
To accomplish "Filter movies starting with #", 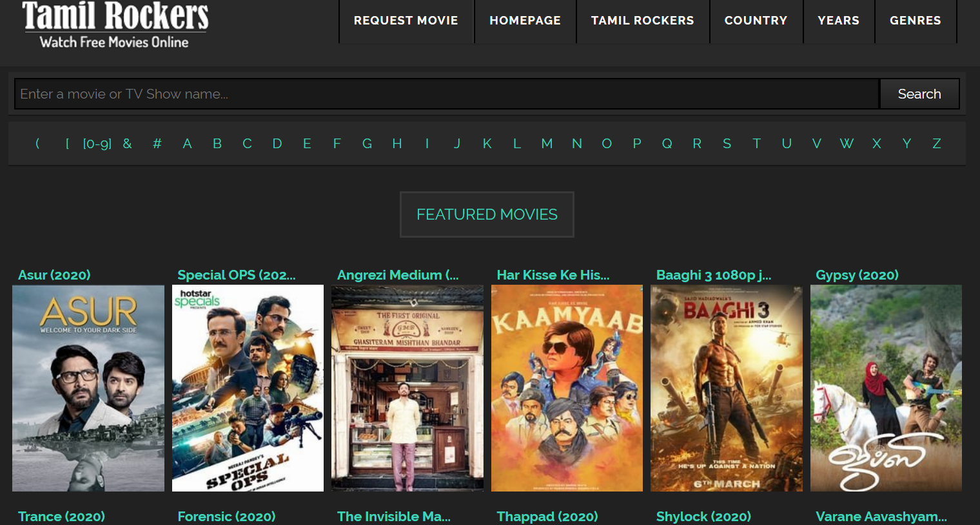I will click(157, 144).
